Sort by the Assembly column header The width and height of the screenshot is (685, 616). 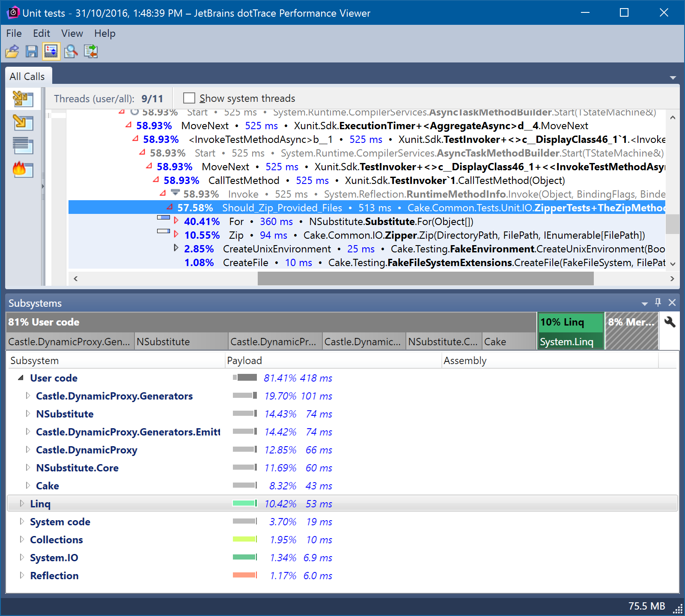pyautogui.click(x=550, y=361)
